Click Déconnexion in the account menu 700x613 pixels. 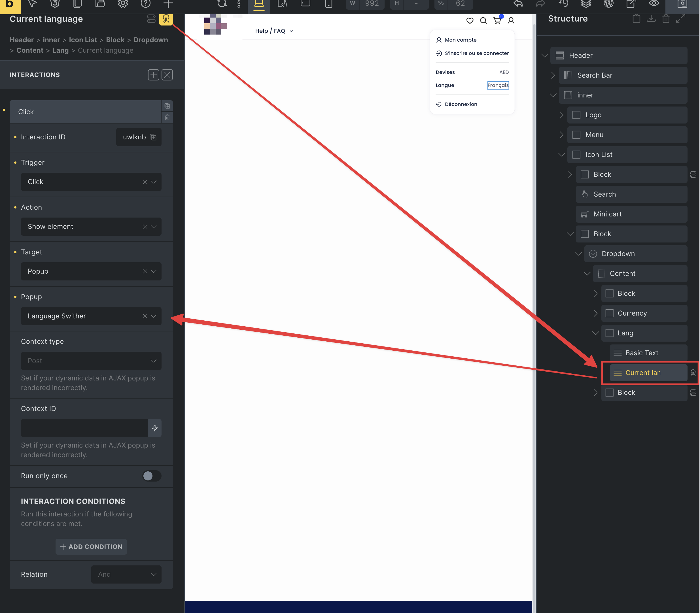tap(461, 104)
